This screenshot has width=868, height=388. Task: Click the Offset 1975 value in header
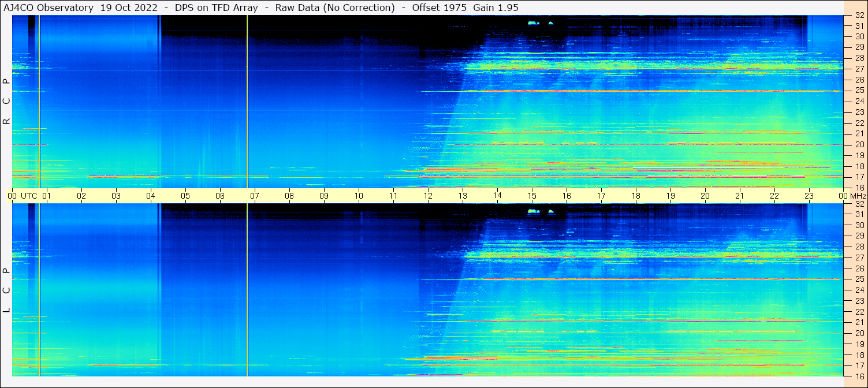click(439, 8)
